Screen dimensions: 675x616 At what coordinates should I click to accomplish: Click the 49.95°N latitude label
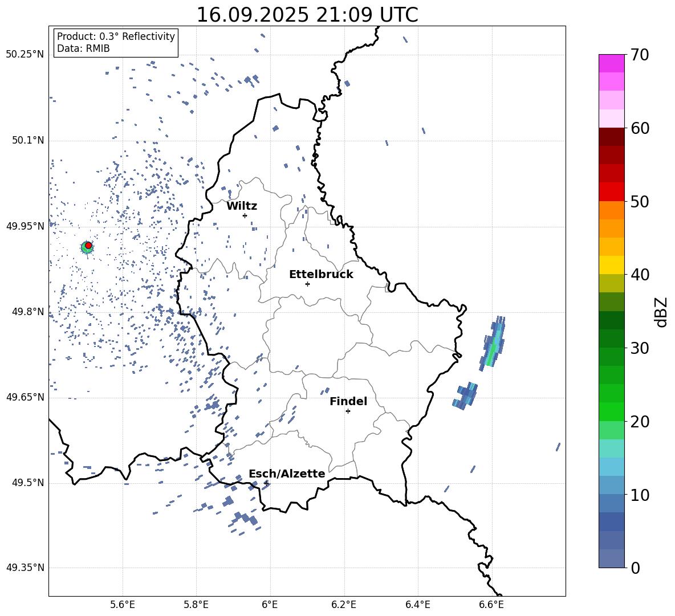[x=25, y=227]
